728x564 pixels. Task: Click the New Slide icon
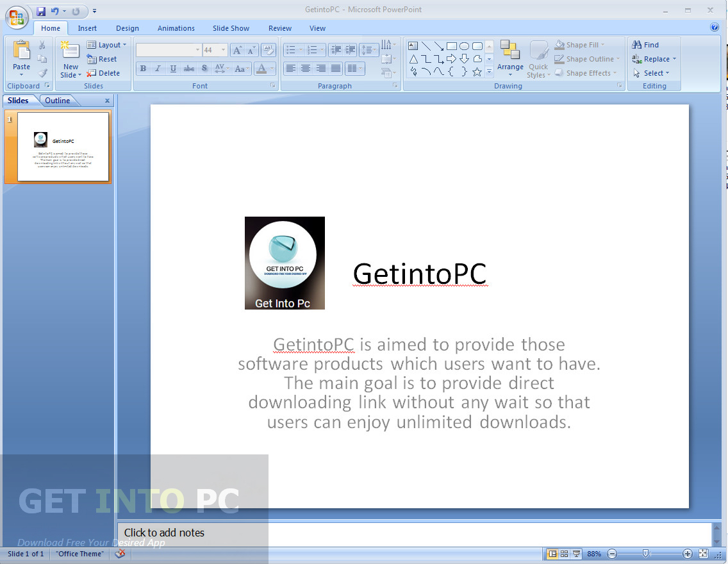click(x=70, y=50)
